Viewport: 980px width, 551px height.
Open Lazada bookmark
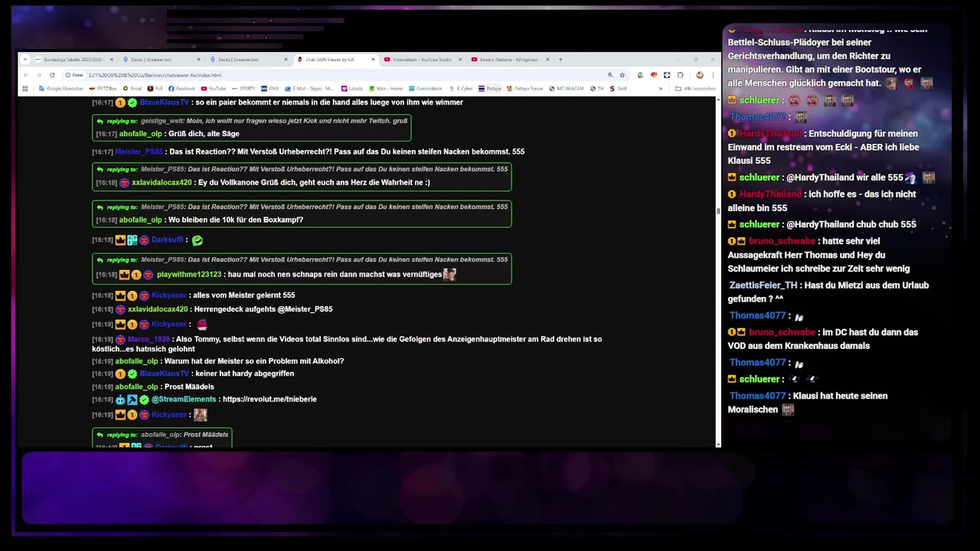[352, 89]
